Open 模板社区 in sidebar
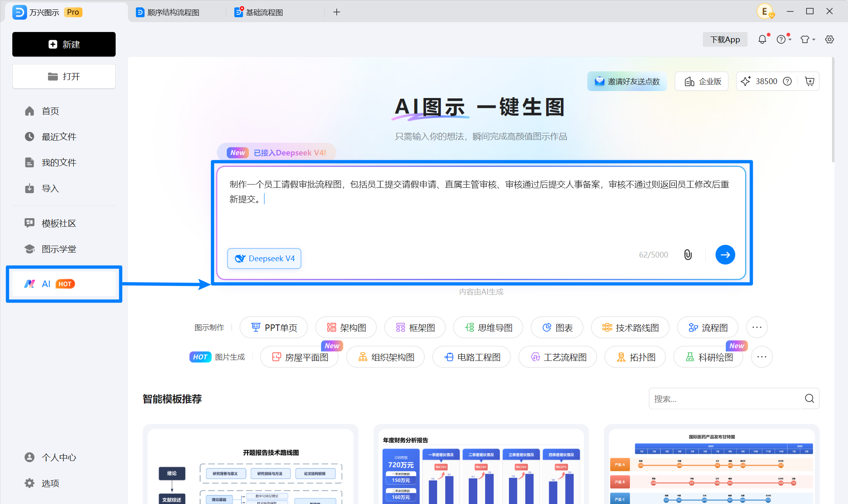The height and width of the screenshot is (504, 848). [64, 223]
